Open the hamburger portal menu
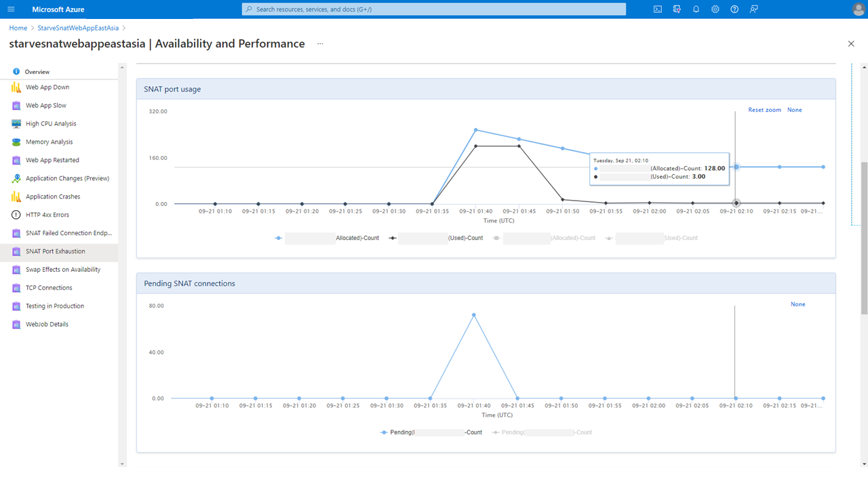Screen dimensions: 868x488 [x=11, y=9]
